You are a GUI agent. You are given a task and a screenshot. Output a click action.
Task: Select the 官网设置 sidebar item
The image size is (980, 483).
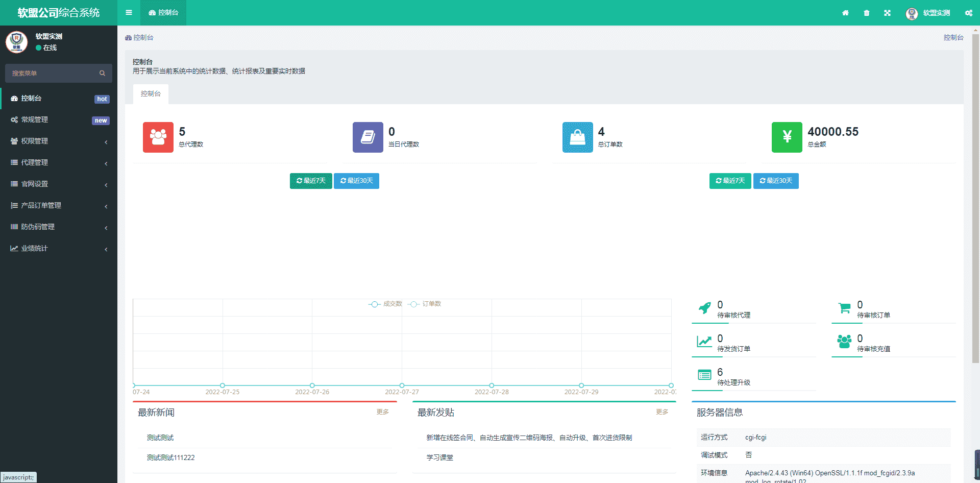[59, 184]
